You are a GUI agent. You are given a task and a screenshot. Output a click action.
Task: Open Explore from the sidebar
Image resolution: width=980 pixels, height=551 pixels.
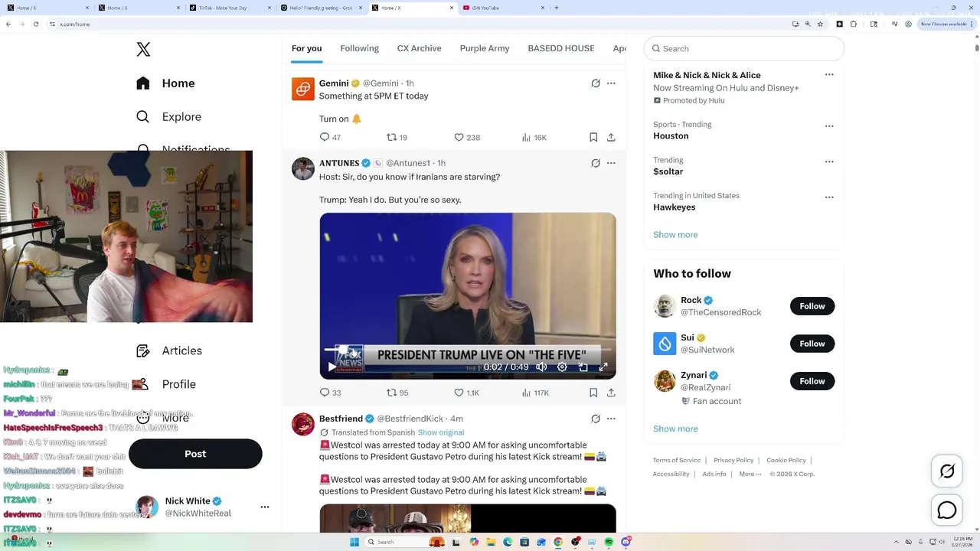pyautogui.click(x=168, y=117)
